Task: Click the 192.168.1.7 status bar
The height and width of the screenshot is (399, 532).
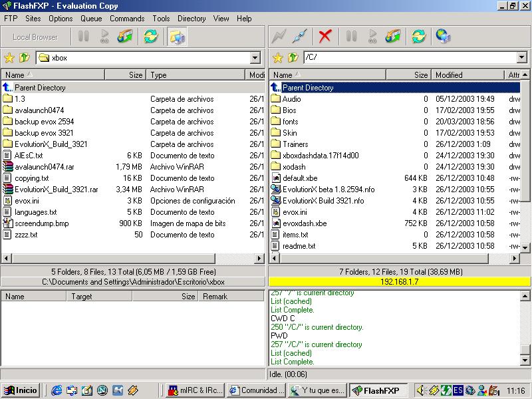Action: (x=400, y=282)
